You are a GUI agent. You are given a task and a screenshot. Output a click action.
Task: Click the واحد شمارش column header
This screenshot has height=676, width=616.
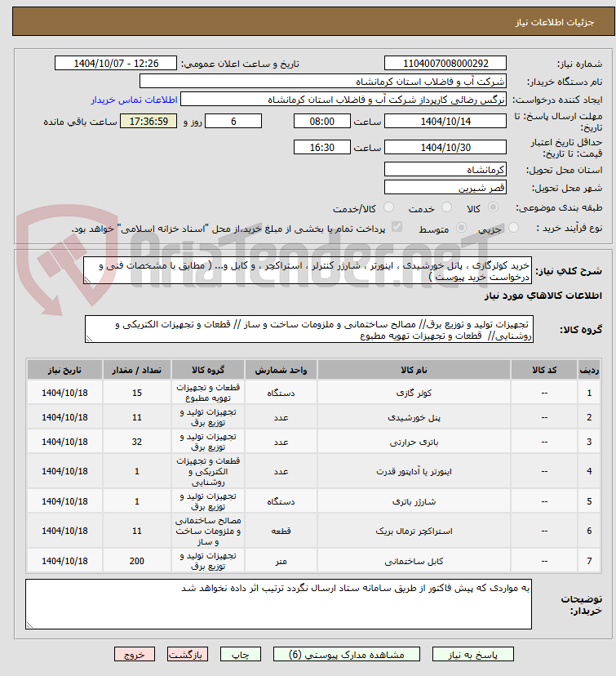(281, 370)
